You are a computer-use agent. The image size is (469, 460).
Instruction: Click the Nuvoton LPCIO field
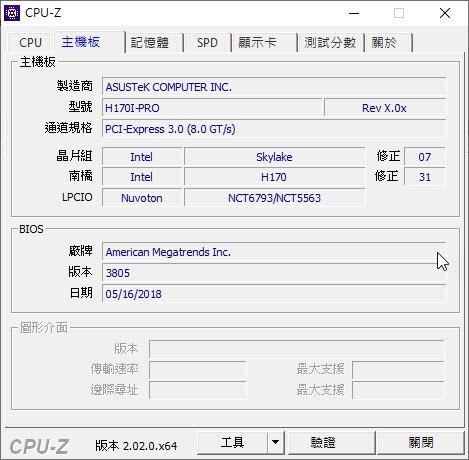[142, 198]
